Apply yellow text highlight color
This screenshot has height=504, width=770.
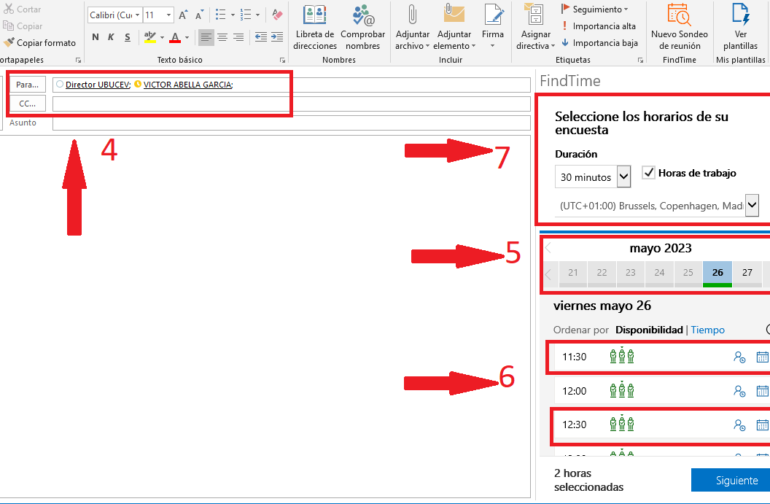[150, 37]
